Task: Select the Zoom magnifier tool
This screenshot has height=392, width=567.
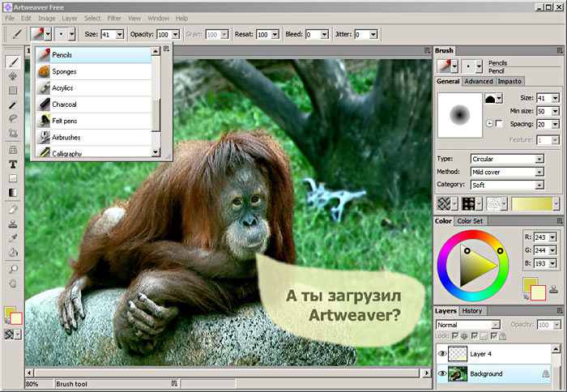Action: coord(13,269)
